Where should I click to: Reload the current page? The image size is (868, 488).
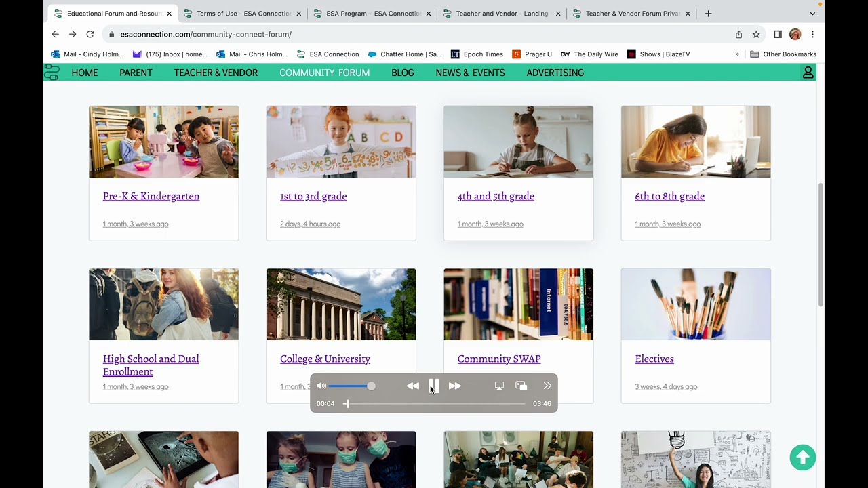[90, 34]
